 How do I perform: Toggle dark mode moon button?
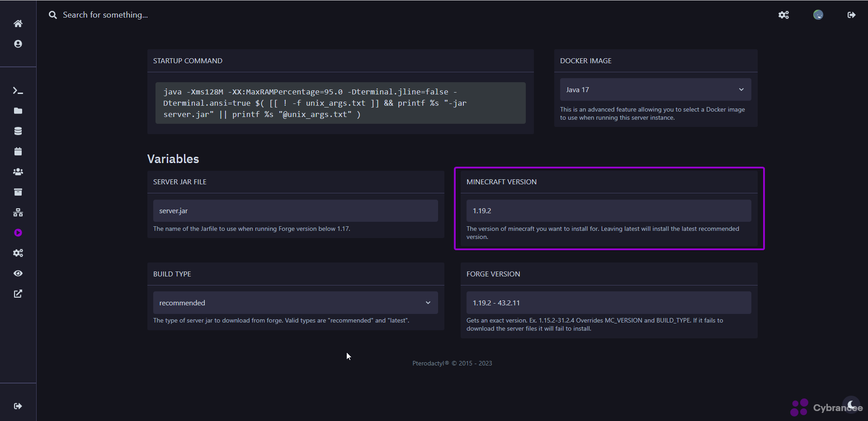(851, 404)
